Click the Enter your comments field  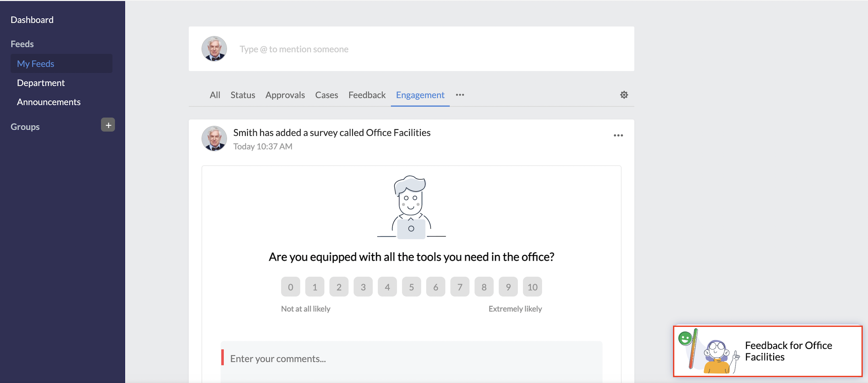point(411,359)
